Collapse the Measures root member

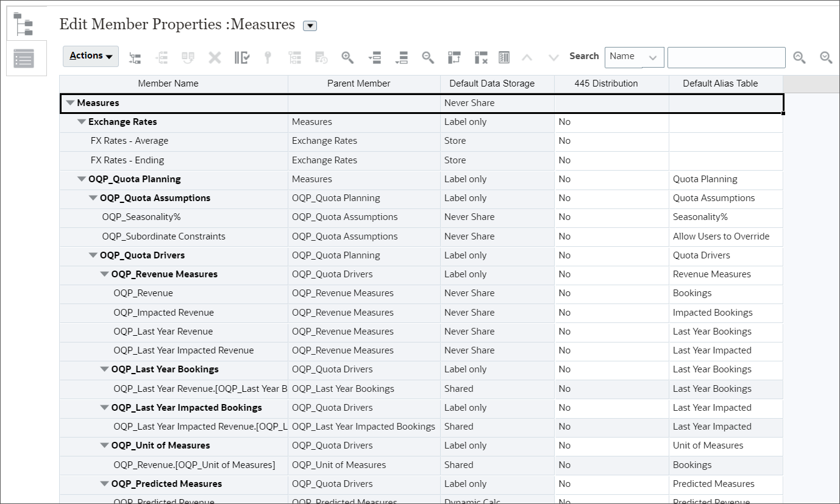click(70, 102)
